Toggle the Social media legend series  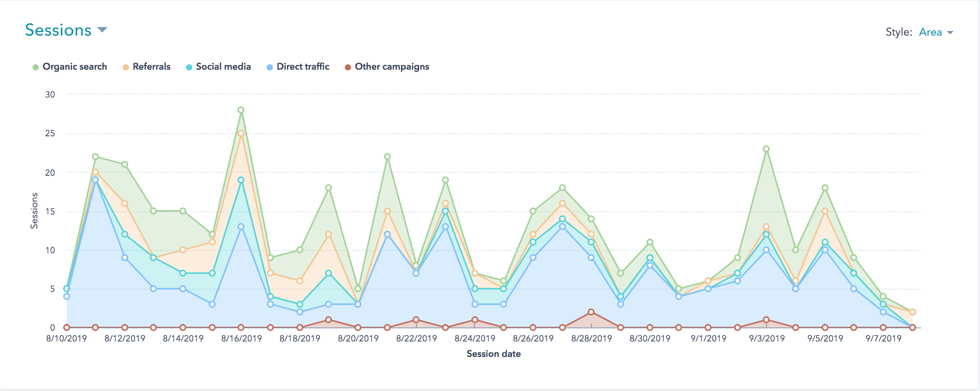pyautogui.click(x=218, y=67)
